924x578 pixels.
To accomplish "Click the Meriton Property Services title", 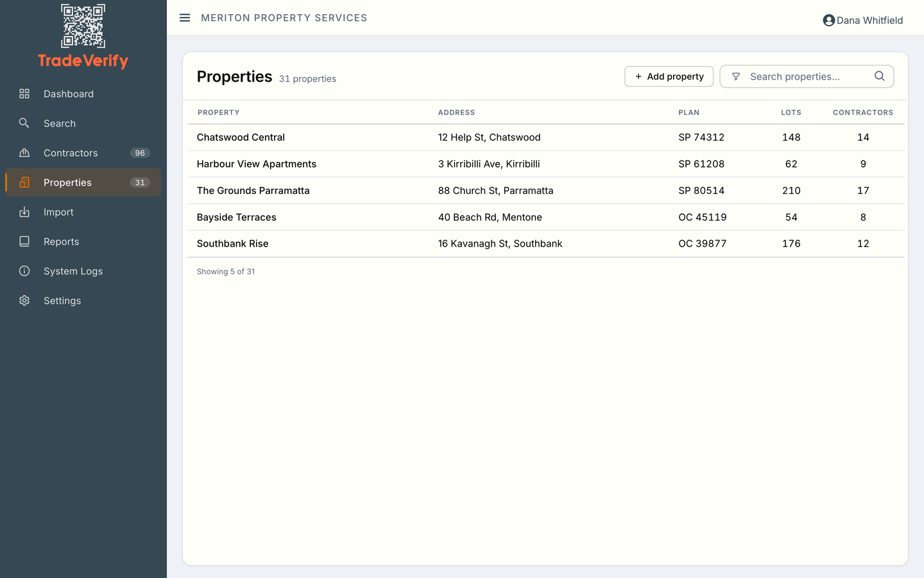I will coord(284,18).
